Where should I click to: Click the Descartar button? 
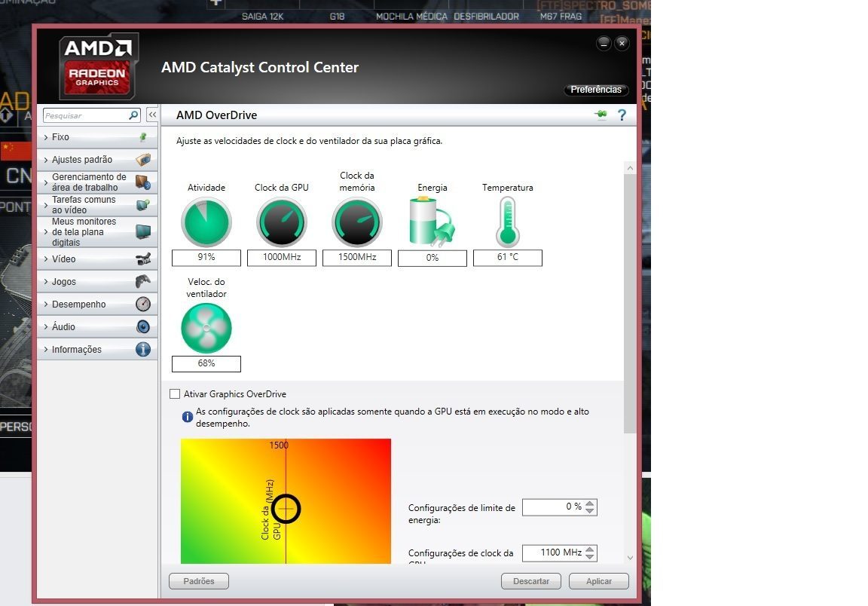click(531, 581)
